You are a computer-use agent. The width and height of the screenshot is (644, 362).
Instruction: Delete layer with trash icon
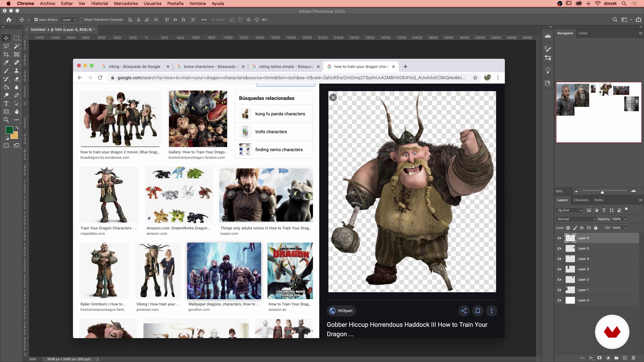[x=633, y=358]
